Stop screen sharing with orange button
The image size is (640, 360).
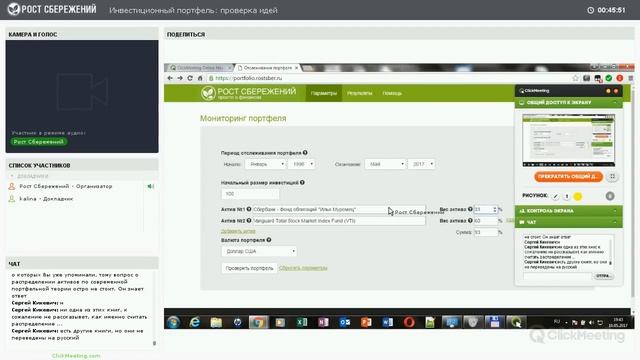point(568,176)
